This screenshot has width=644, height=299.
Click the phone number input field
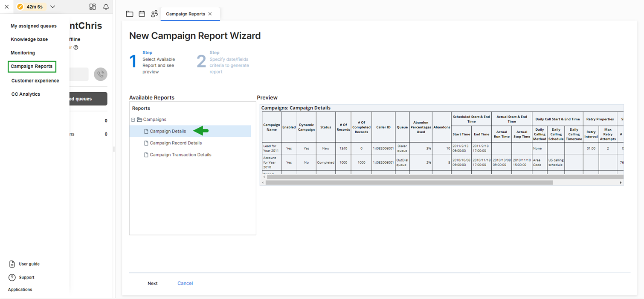(79, 74)
